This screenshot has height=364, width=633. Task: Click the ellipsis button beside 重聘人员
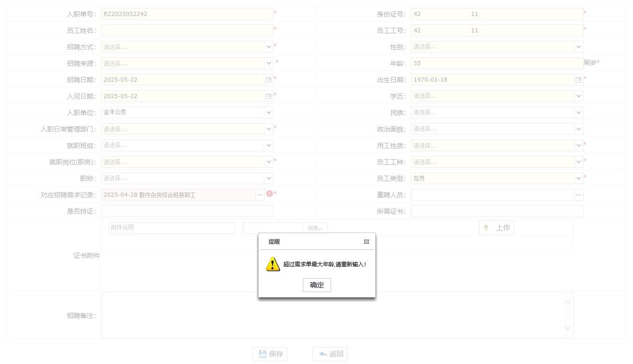[579, 195]
